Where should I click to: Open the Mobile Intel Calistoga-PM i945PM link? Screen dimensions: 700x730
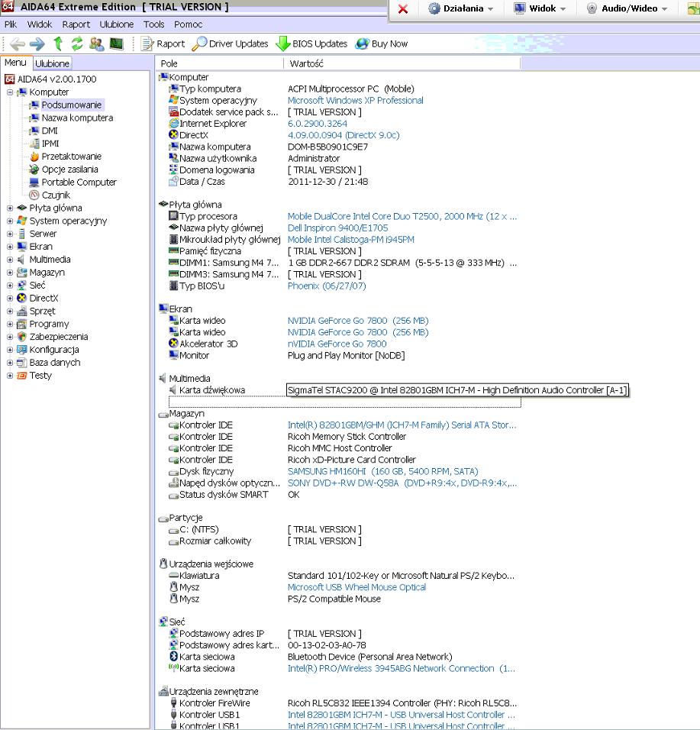pyautogui.click(x=350, y=239)
